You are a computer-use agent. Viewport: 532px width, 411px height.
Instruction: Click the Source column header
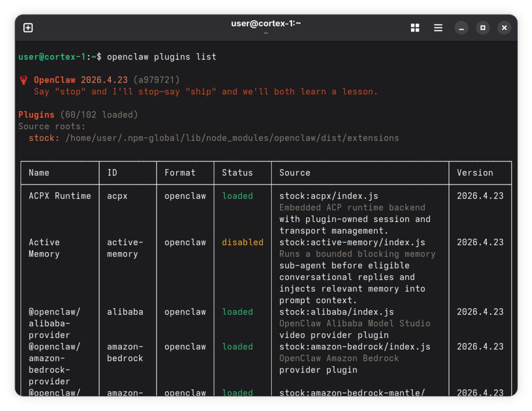(295, 173)
